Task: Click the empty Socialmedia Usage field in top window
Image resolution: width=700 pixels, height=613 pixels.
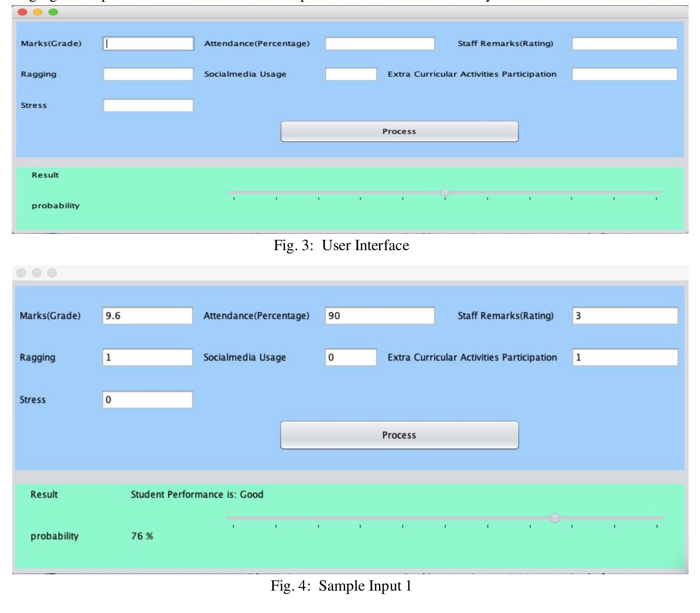Action: point(351,74)
